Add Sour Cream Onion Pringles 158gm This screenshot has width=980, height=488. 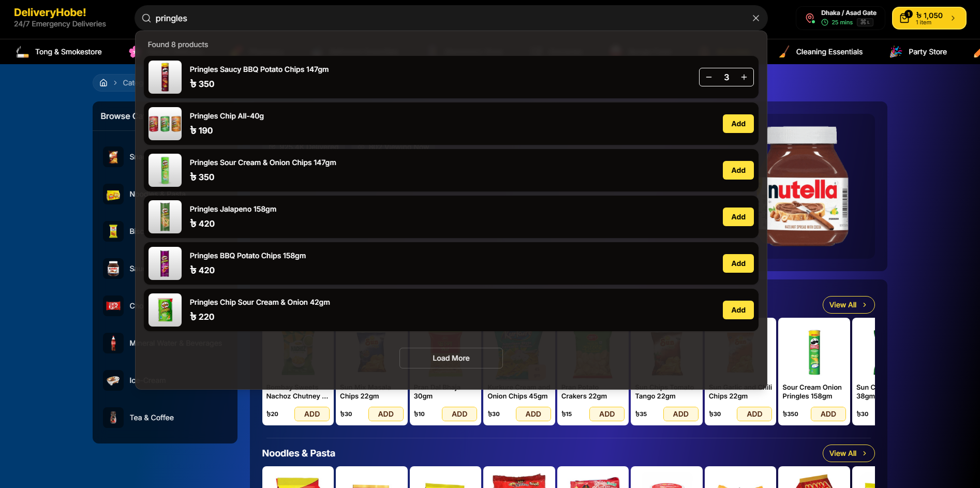[x=828, y=414]
